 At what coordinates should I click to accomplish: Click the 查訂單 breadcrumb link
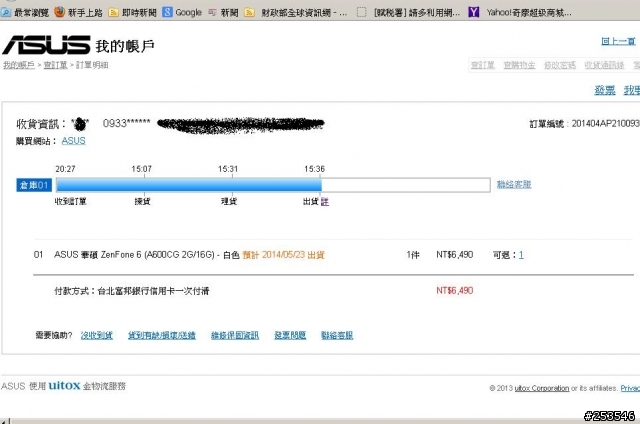pos(55,65)
